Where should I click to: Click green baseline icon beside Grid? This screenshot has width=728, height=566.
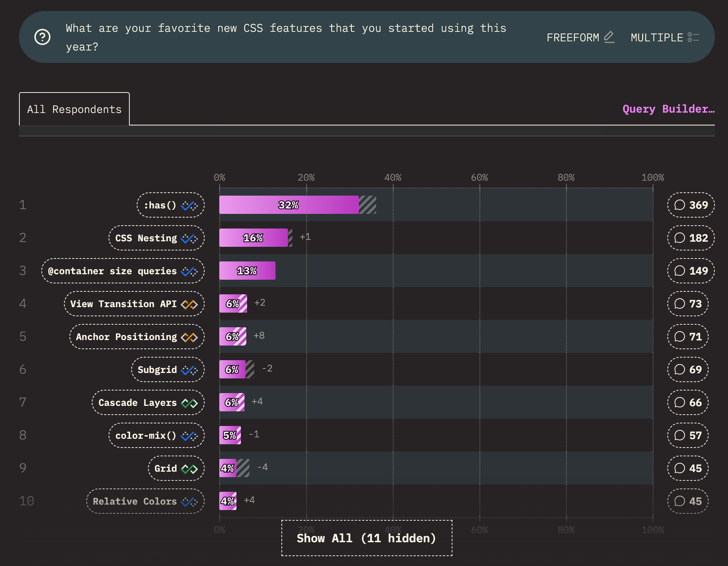[189, 469]
